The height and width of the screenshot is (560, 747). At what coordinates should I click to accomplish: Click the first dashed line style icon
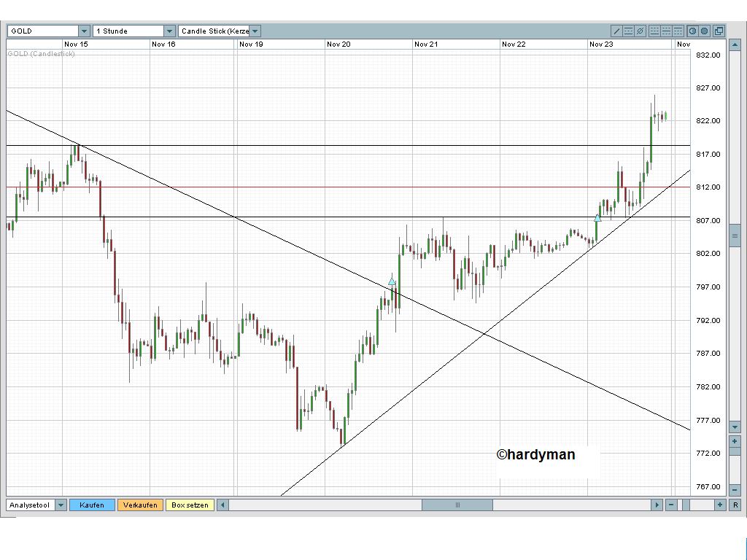click(654, 31)
